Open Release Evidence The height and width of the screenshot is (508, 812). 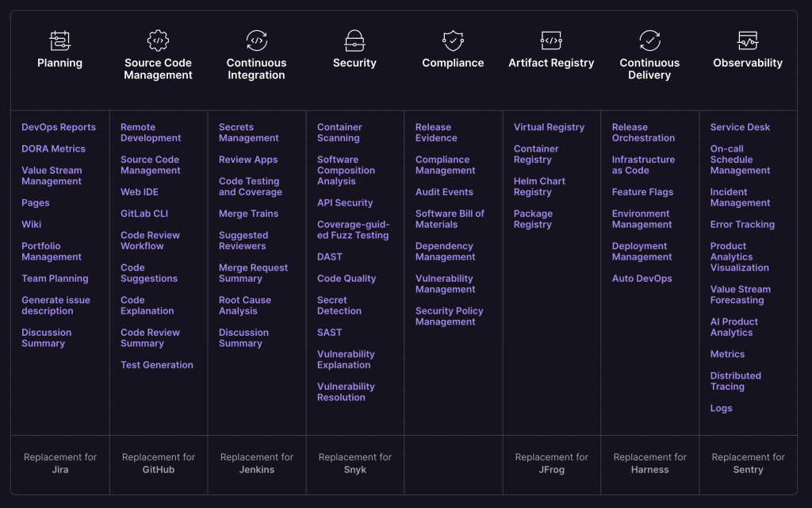point(436,133)
